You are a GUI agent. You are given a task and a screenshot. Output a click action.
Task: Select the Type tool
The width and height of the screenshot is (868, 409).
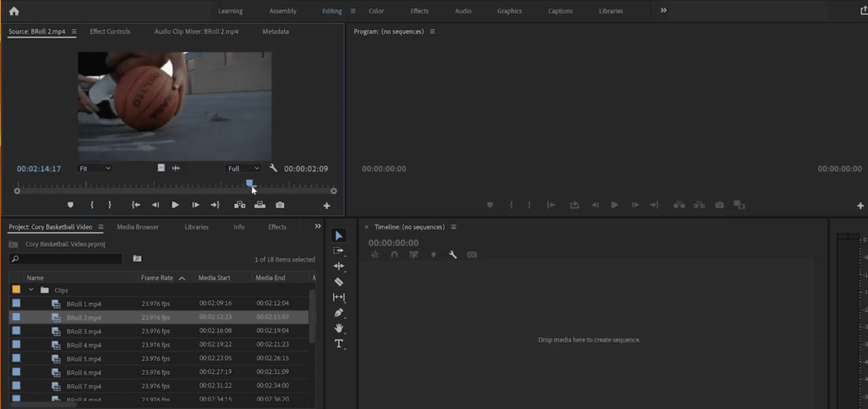point(339,344)
